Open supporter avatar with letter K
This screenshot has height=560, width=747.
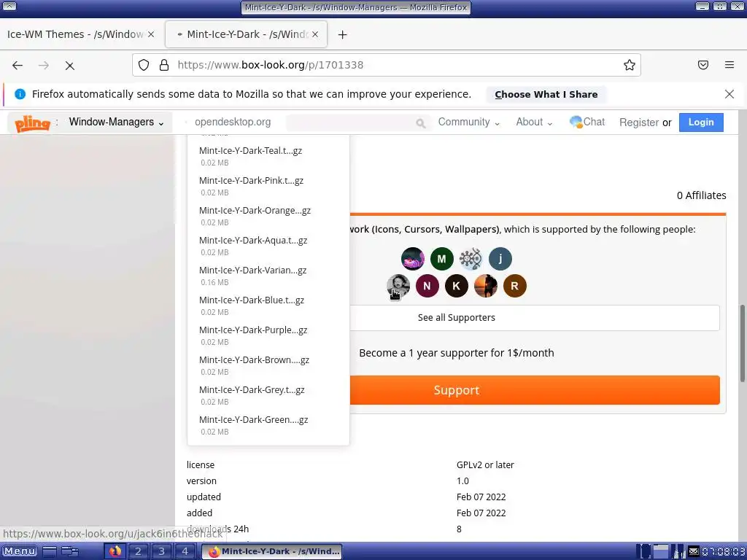coord(457,286)
